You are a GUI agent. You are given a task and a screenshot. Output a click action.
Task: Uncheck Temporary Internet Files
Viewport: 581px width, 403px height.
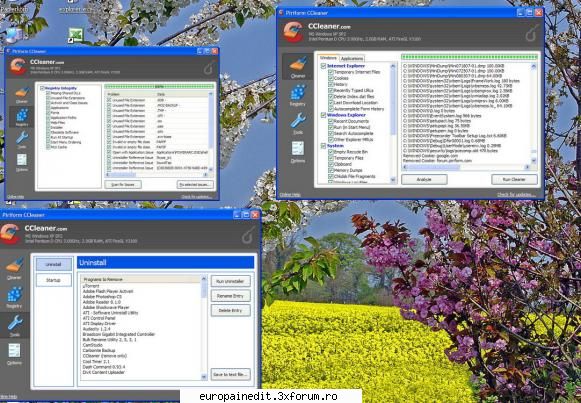point(331,72)
